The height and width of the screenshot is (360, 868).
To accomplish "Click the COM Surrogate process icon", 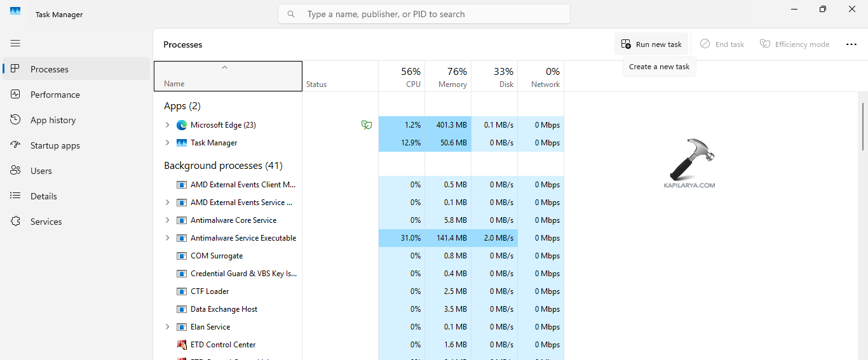I will [x=182, y=256].
